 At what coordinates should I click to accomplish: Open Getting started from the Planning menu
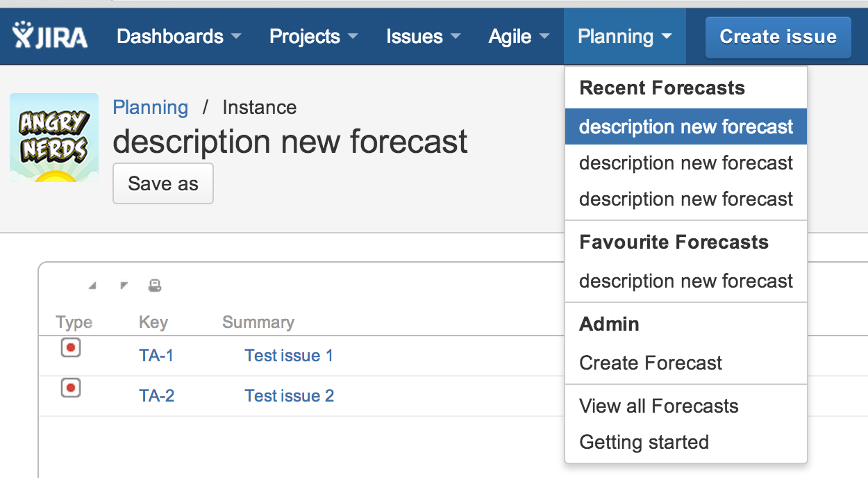click(686, 442)
